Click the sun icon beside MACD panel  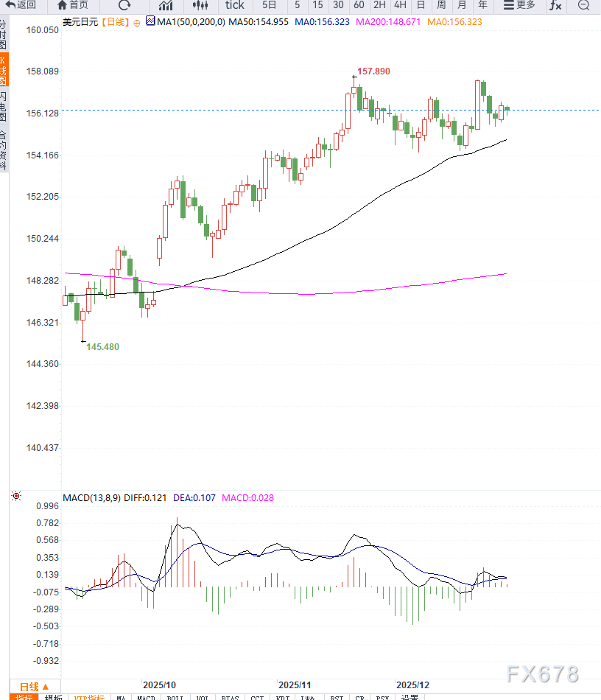(x=16, y=497)
